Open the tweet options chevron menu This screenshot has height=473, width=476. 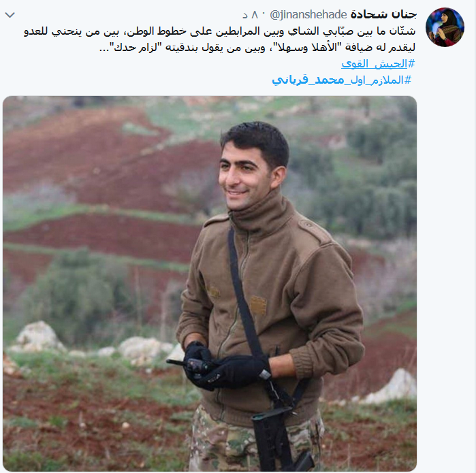[10, 14]
